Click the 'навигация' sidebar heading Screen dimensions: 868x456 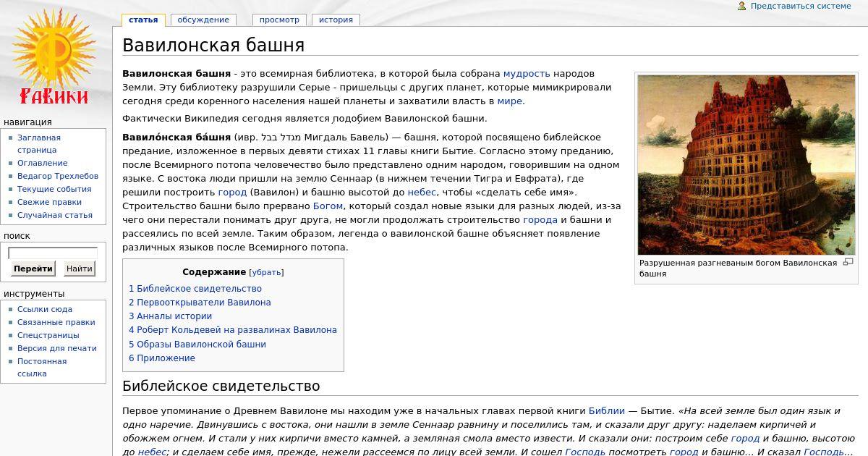[x=27, y=122]
